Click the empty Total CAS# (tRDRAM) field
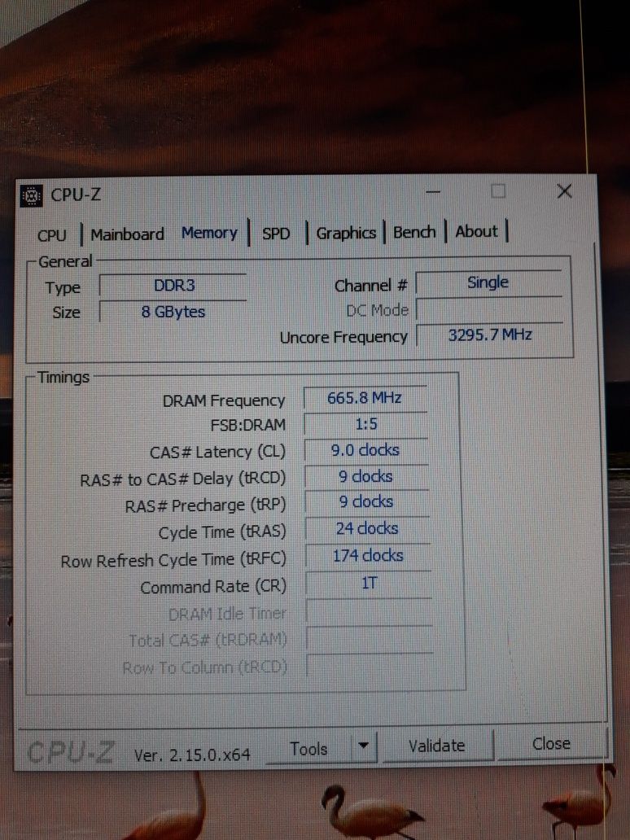Screen dimensions: 630x840 [370, 639]
